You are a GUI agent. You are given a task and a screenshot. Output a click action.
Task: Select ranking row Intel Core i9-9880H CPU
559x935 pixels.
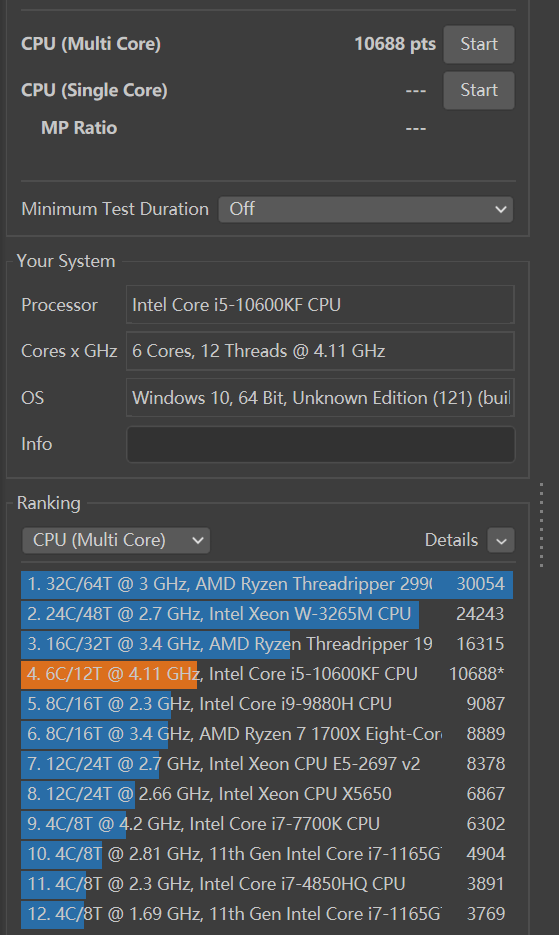(267, 704)
